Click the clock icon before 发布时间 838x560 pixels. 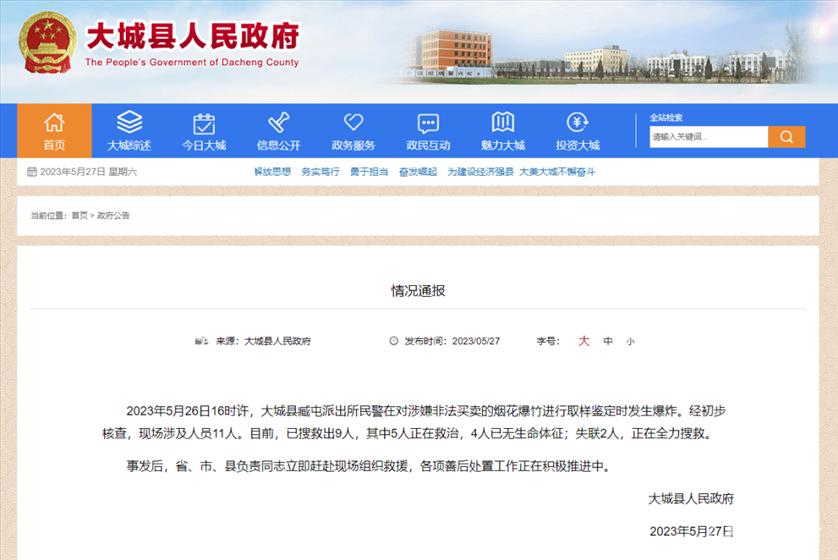[x=394, y=341]
